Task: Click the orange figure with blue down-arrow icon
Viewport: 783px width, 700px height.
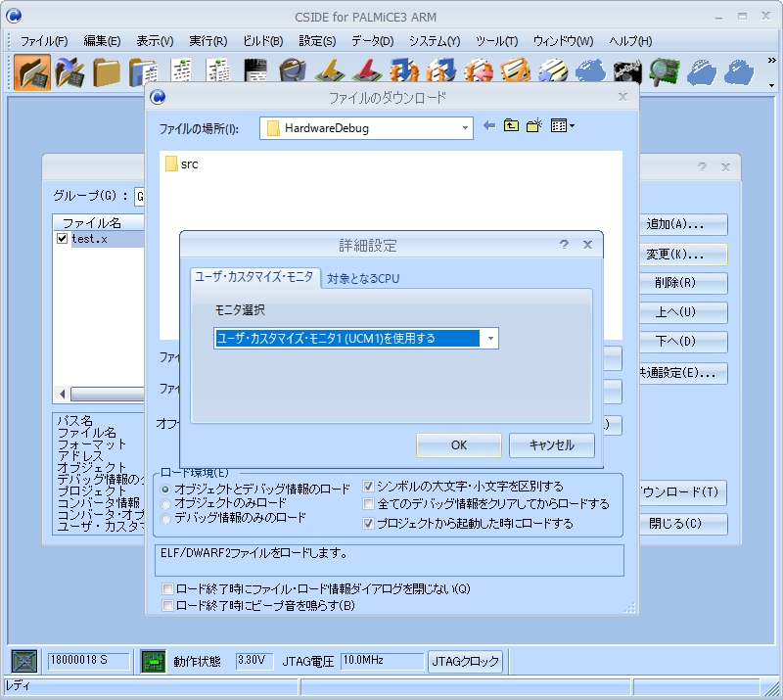Action: (x=404, y=70)
